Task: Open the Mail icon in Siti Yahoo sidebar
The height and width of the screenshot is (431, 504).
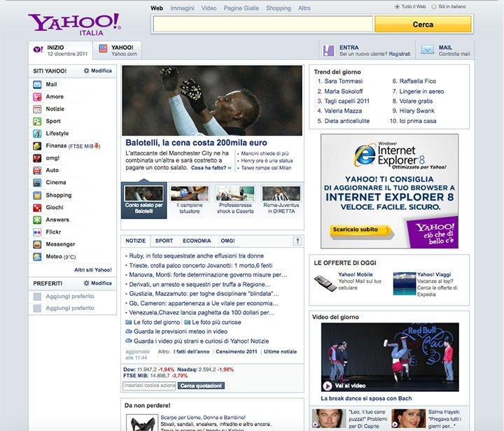Action: coord(37,85)
